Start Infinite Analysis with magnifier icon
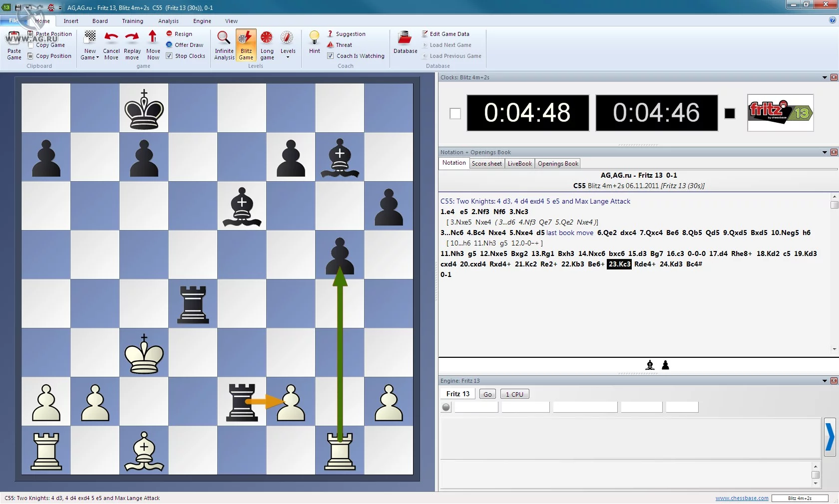 click(224, 38)
